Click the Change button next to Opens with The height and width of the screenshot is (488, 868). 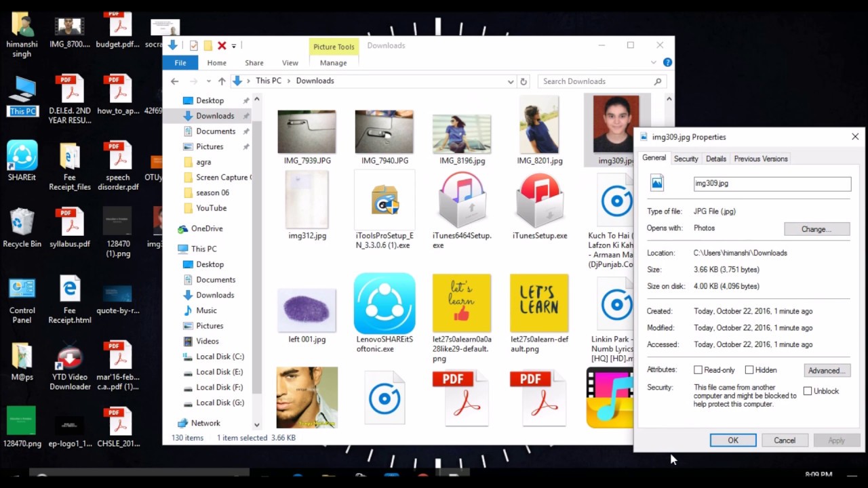point(816,229)
